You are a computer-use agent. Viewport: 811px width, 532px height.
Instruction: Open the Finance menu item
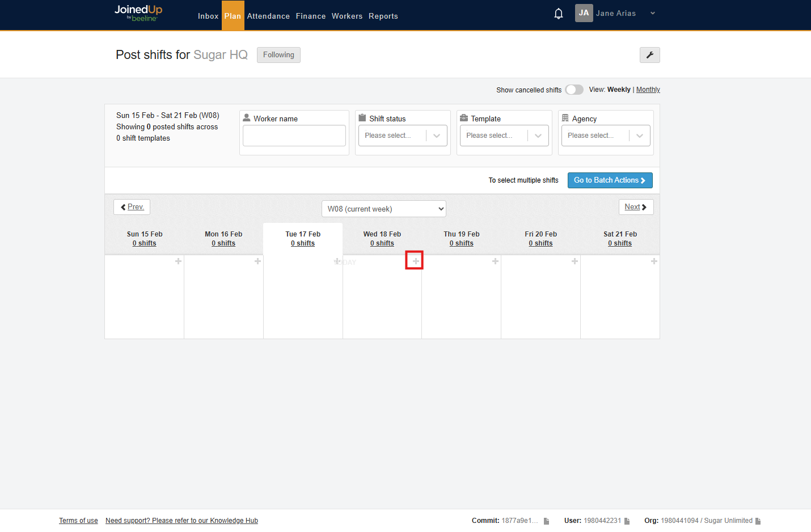(311, 16)
